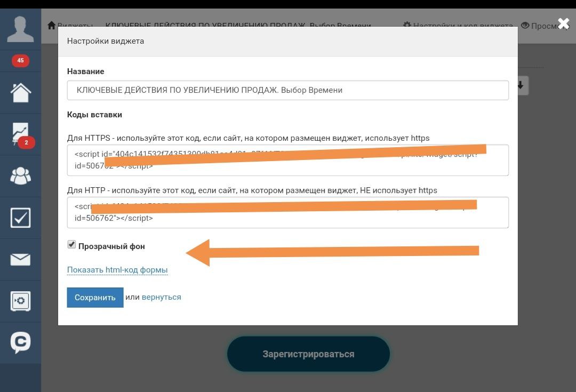Toggle the Прозрачный фон checkbox
This screenshot has width=576, height=392.
point(71,245)
